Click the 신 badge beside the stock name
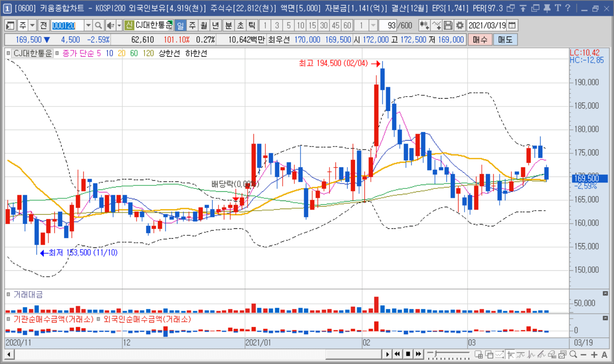The image size is (614, 364). 129,26
